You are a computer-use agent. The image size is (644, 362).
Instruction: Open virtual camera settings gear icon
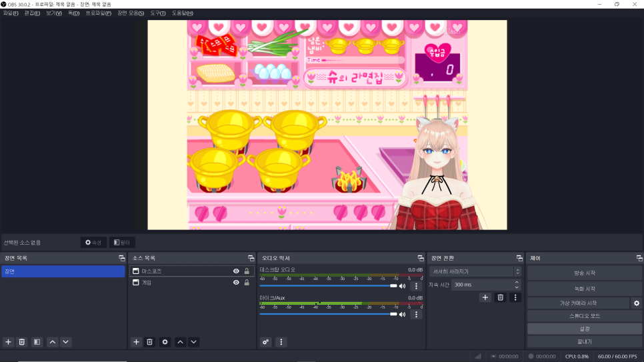coord(637,303)
